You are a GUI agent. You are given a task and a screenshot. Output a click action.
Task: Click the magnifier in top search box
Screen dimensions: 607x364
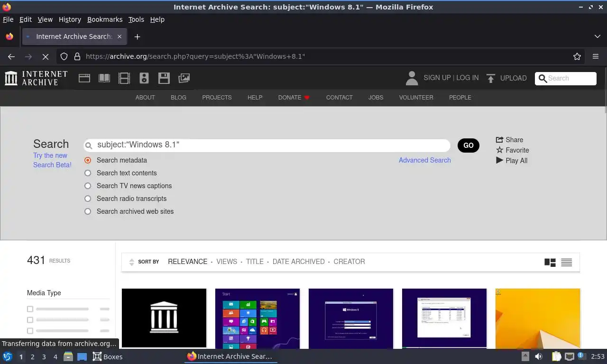pos(543,78)
